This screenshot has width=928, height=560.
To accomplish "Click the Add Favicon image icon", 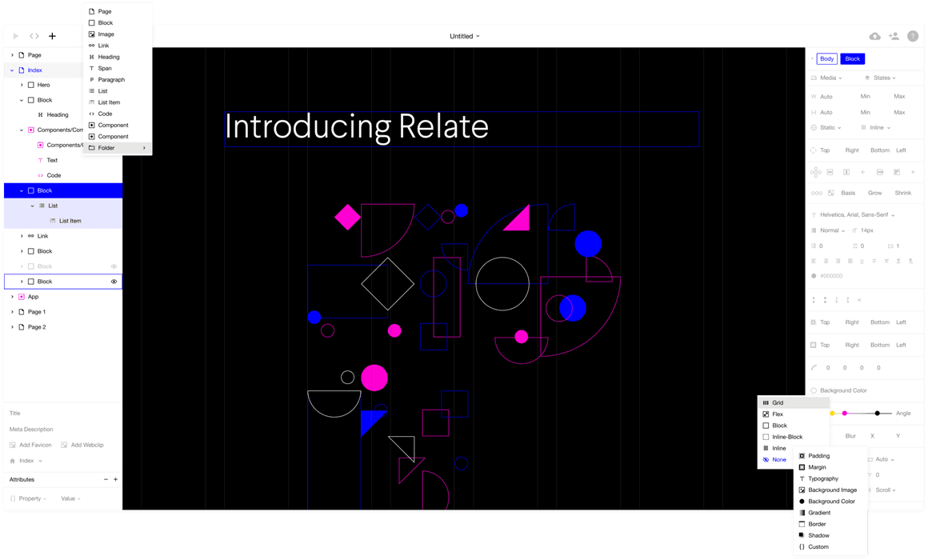I will (x=13, y=445).
